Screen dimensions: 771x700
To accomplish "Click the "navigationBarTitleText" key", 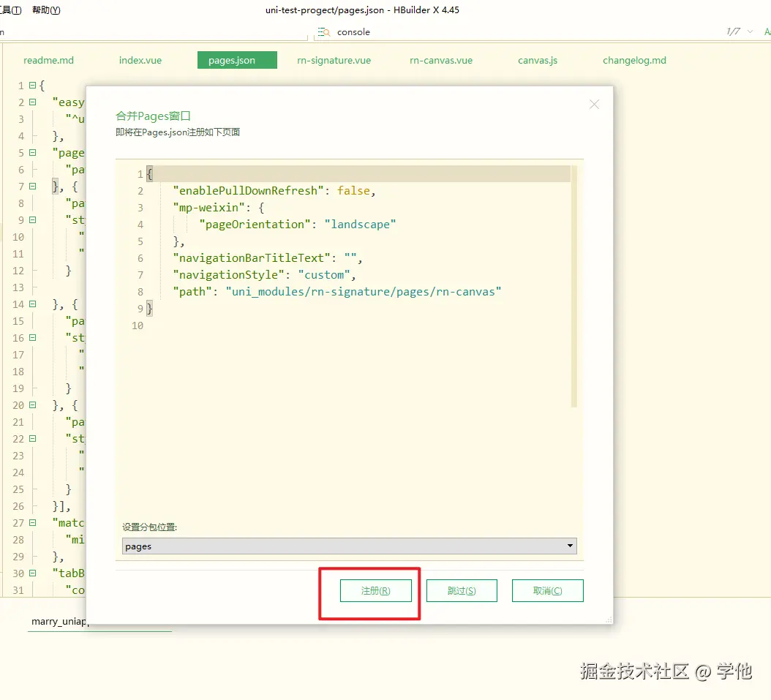I will click(x=251, y=258).
